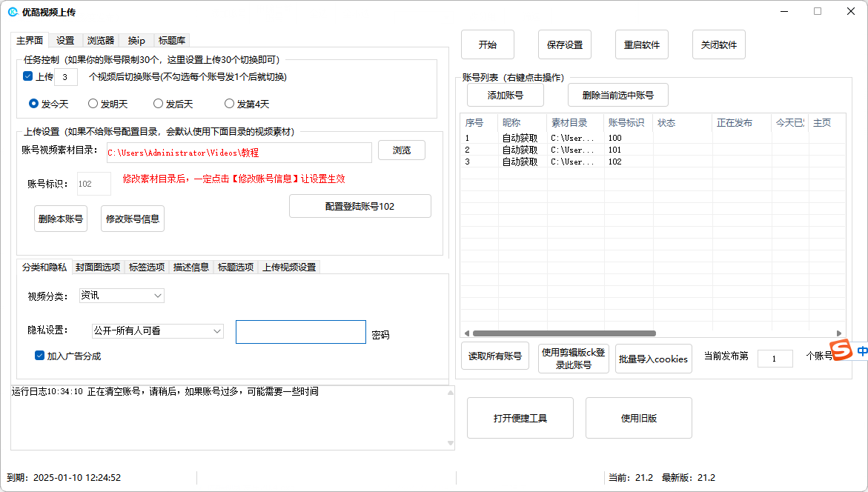Toggle the 加入广告分成 checkbox
Image resolution: width=868 pixels, height=492 pixels.
coord(39,356)
